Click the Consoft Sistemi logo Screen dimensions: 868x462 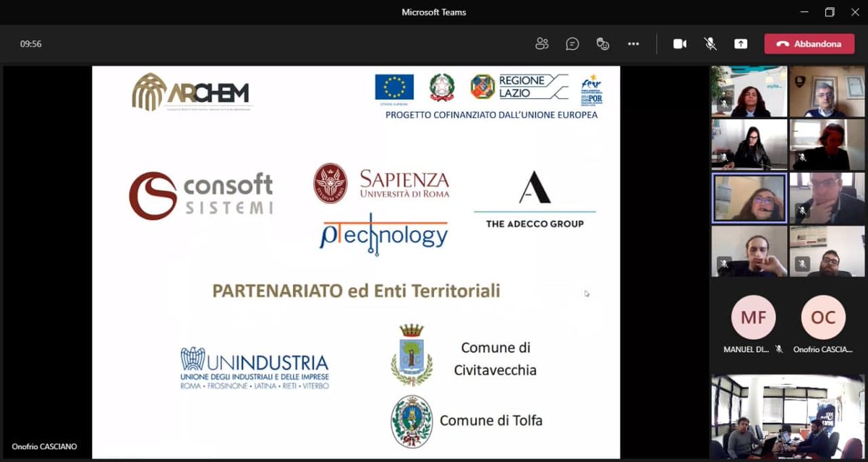tap(201, 195)
